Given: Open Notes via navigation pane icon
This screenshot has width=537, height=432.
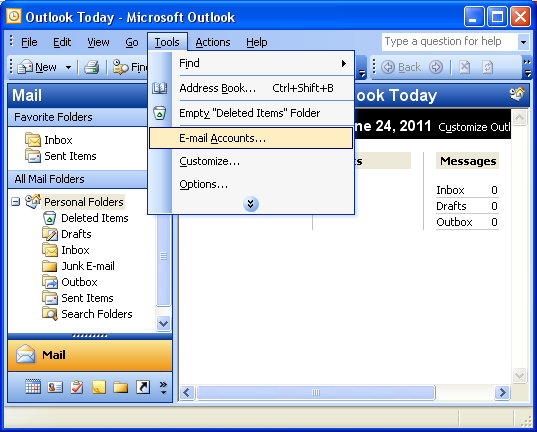Looking at the screenshot, I should click(x=99, y=387).
